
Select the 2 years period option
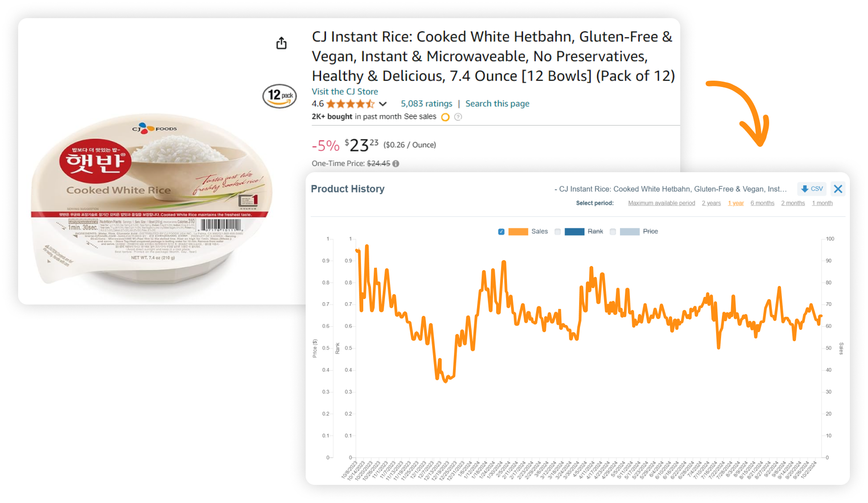click(x=711, y=203)
